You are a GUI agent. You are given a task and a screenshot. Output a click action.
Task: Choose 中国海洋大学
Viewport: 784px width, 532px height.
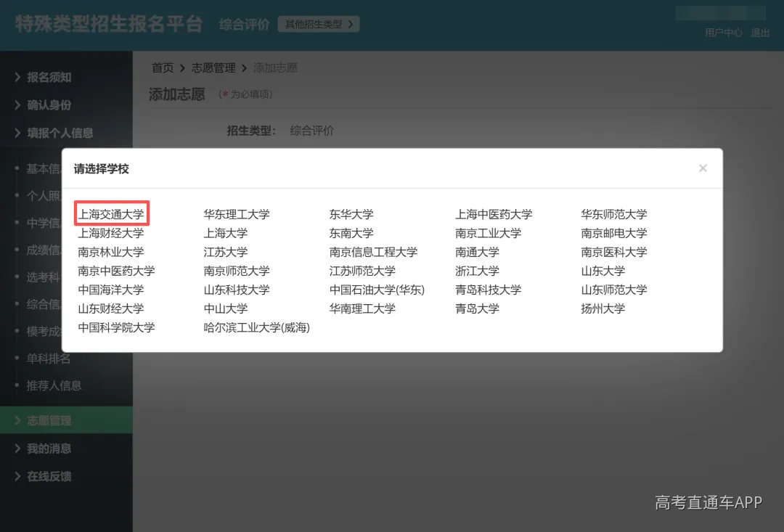111,290
